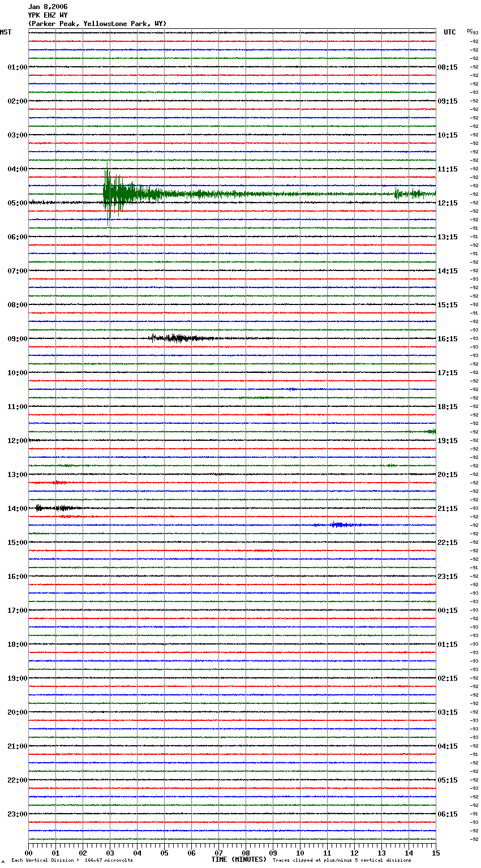Click the '09:15' UTC time label
Viewport: 481px width, 868px height.
tap(448, 101)
